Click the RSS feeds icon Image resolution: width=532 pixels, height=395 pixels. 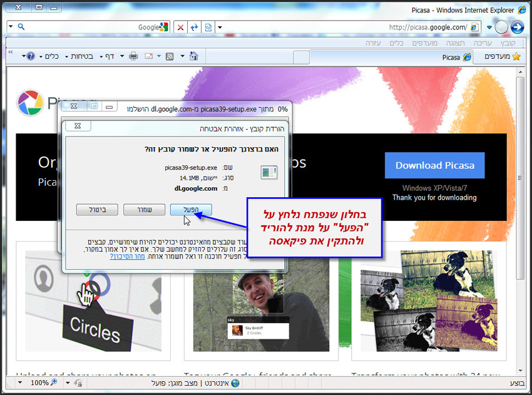pyautogui.click(x=170, y=56)
